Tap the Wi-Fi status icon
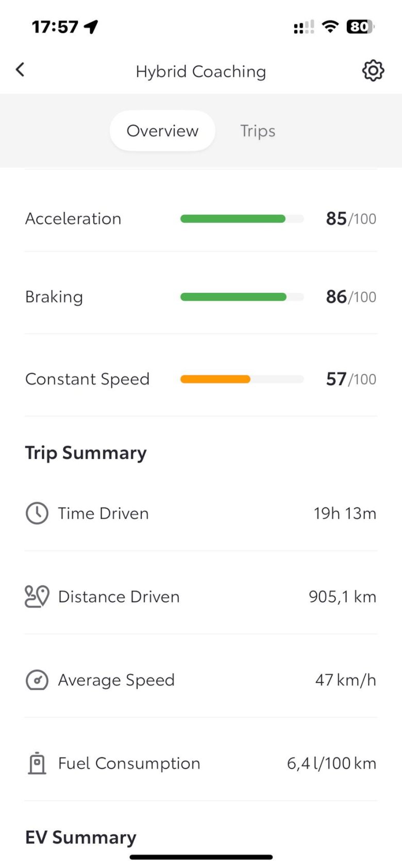Image resolution: width=402 pixels, height=868 pixels. (330, 26)
